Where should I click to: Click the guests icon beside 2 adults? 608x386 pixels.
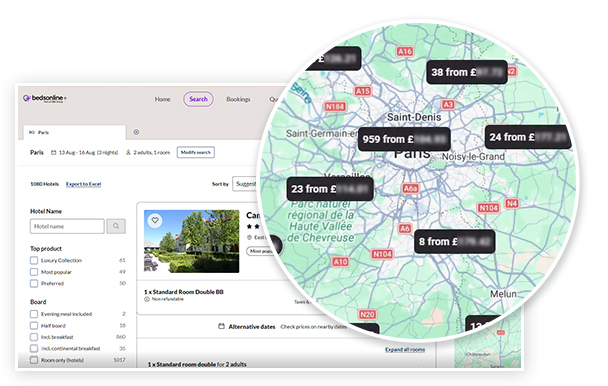(128, 152)
